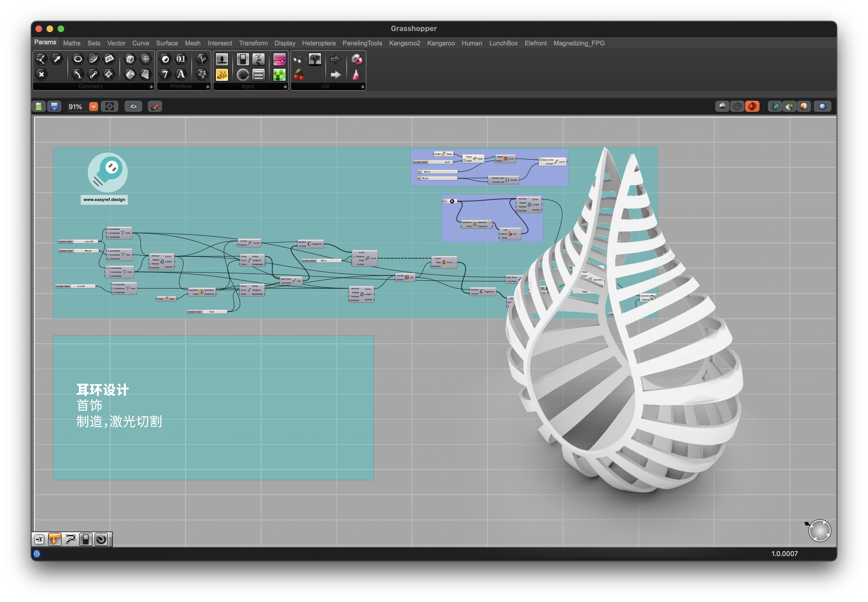
Task: Toggle the preview eye button
Action: (133, 107)
